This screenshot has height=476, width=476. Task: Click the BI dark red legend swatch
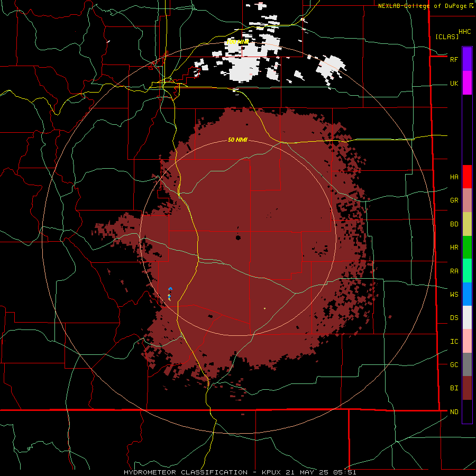point(467,388)
